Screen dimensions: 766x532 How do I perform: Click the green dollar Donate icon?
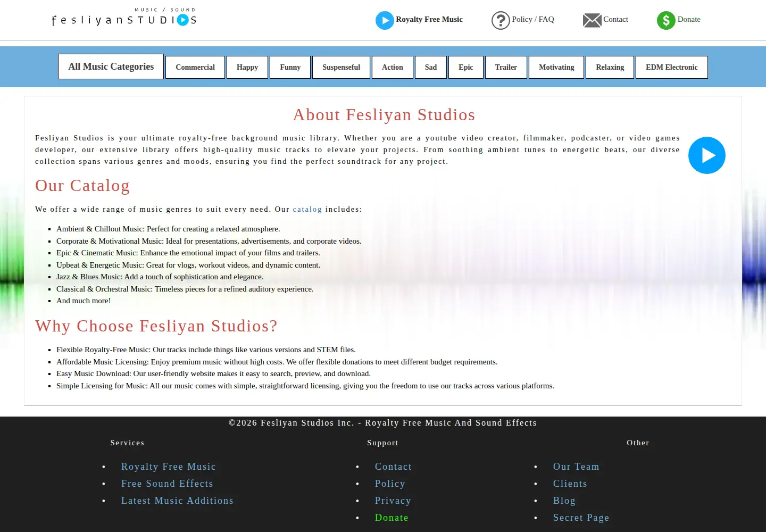pos(666,21)
